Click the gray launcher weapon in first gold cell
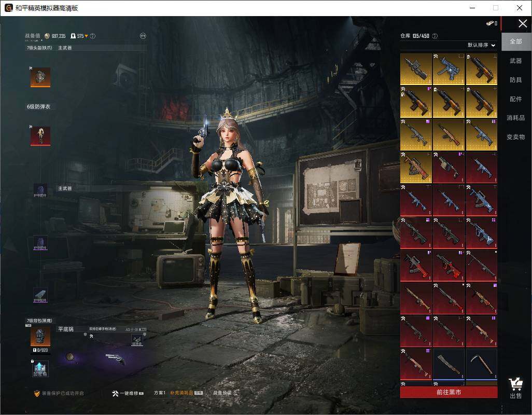 tap(416, 69)
